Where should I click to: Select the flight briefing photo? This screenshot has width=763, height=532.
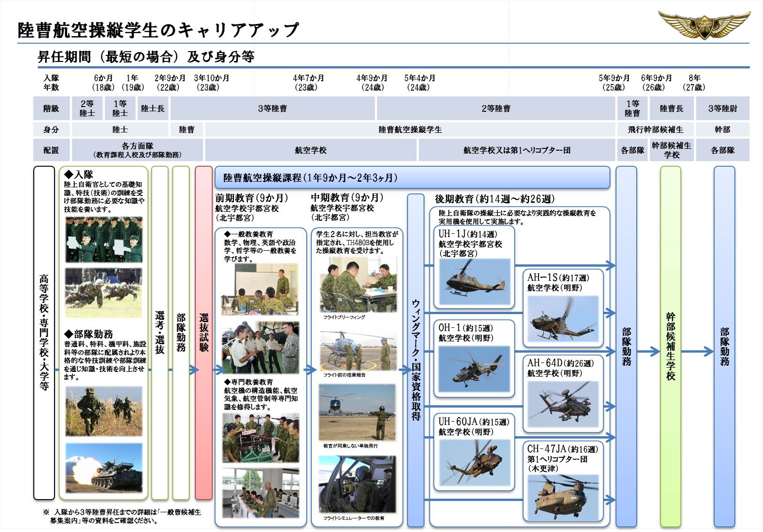(x=357, y=286)
